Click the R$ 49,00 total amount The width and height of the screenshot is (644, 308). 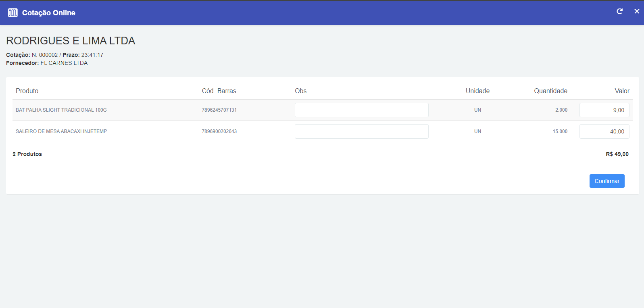click(x=617, y=154)
